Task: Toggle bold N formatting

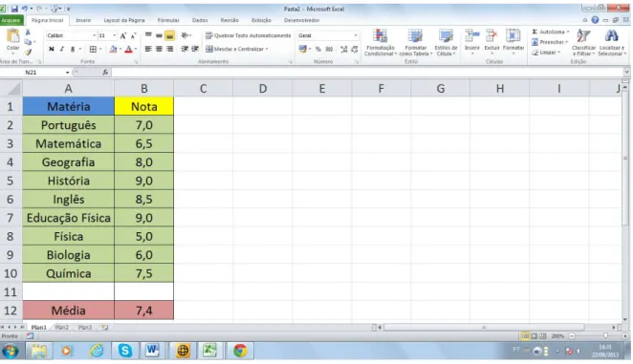Action: tap(52, 49)
